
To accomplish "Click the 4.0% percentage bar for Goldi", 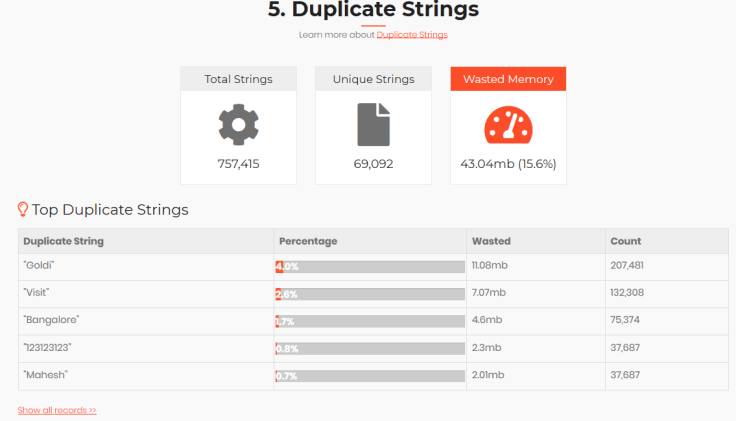I will coord(370,267).
